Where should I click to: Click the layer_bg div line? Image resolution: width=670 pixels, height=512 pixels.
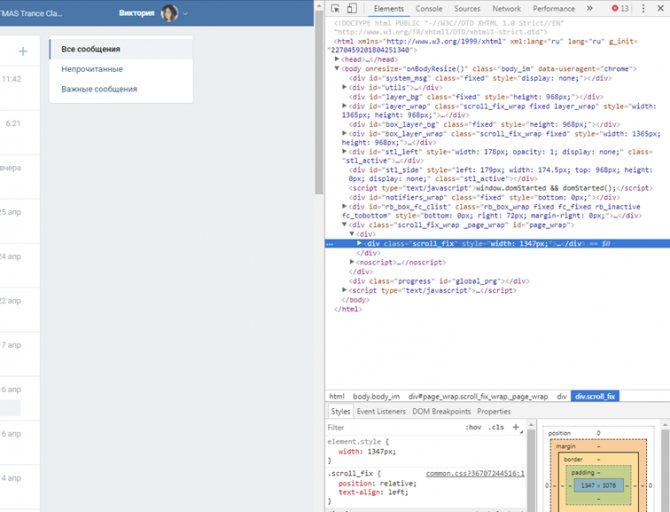coord(476,97)
